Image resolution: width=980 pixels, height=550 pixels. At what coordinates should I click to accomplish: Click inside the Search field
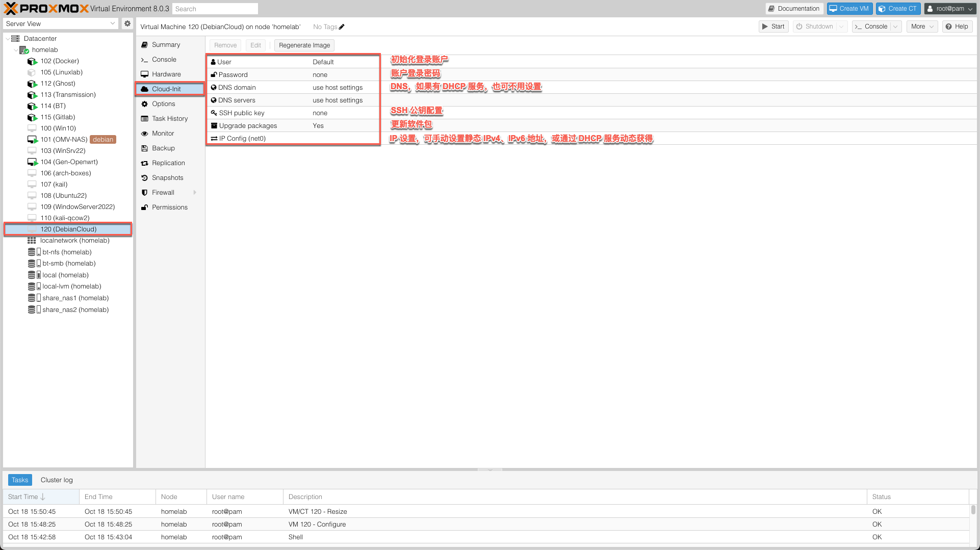215,8
